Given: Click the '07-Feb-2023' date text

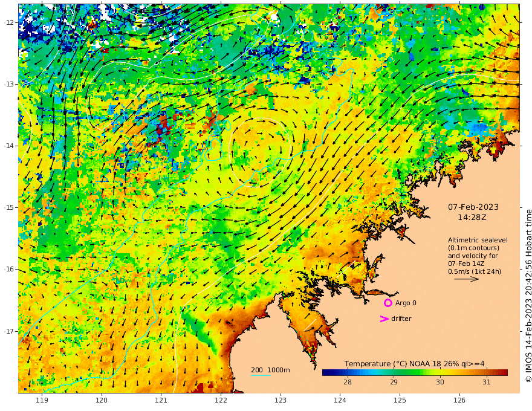Looking at the screenshot, I should [x=473, y=207].
